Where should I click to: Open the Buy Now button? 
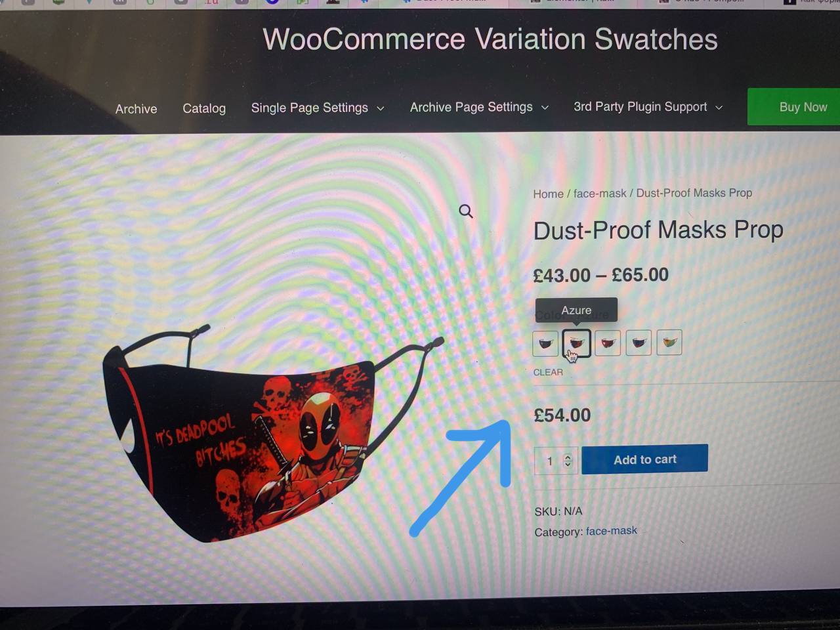click(x=795, y=107)
